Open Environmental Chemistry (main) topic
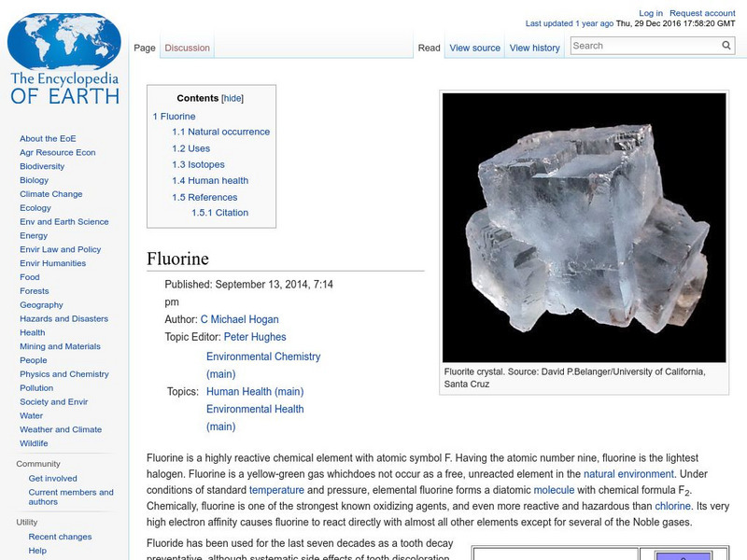 point(262,365)
